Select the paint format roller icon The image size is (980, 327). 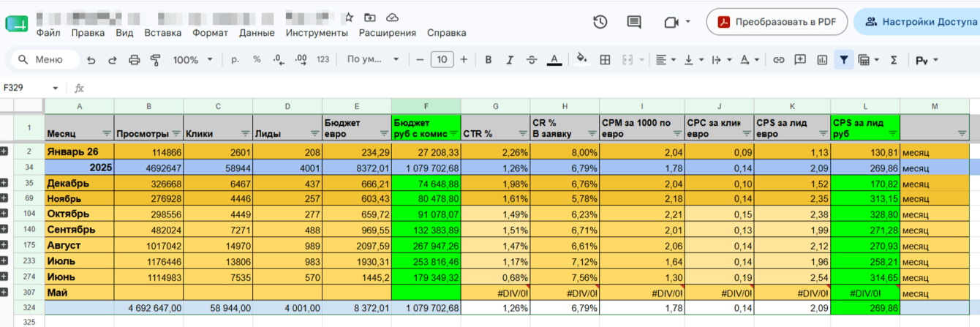(x=155, y=60)
